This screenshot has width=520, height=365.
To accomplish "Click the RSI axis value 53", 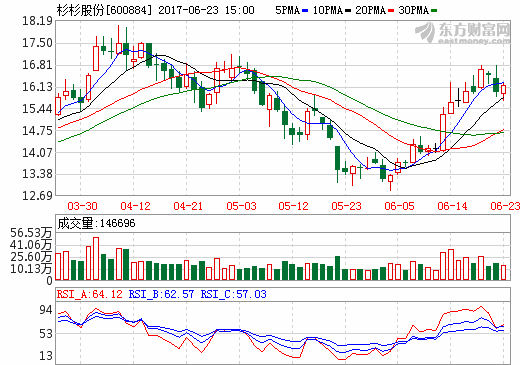I will coord(46,333).
